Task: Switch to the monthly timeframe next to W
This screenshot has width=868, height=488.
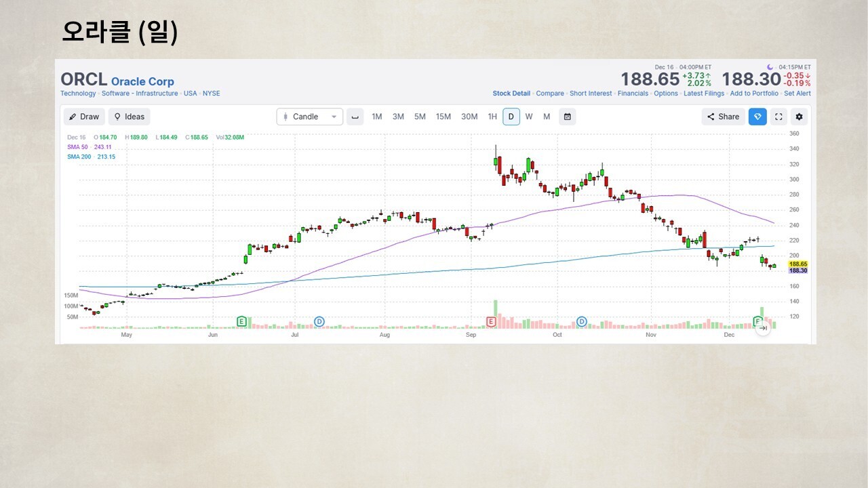Action: pyautogui.click(x=547, y=117)
